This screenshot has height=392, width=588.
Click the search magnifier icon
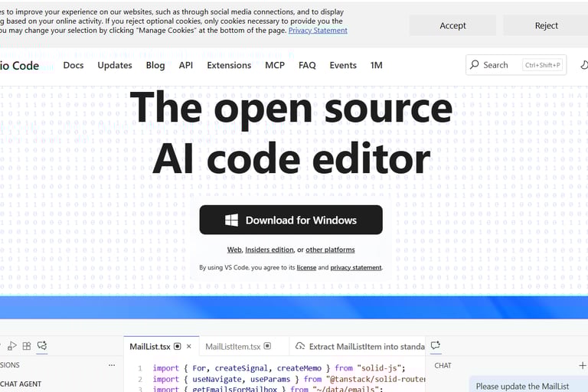point(475,64)
